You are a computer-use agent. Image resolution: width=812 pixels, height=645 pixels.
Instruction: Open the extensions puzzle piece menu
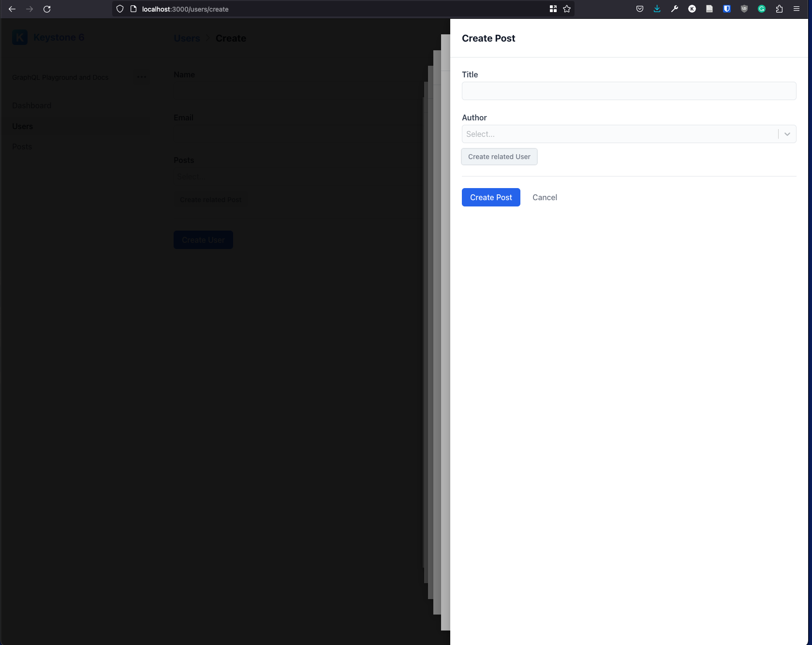pos(779,9)
